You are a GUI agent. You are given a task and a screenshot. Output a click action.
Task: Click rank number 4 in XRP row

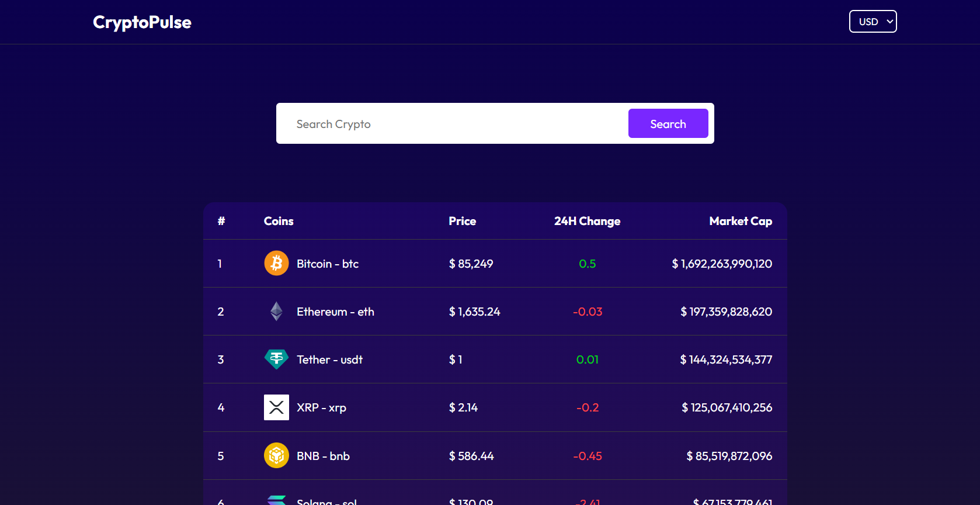pyautogui.click(x=221, y=407)
